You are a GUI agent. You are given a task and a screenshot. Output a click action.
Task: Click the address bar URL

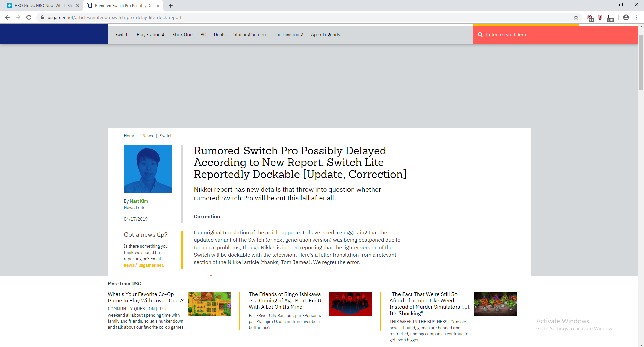115,17
